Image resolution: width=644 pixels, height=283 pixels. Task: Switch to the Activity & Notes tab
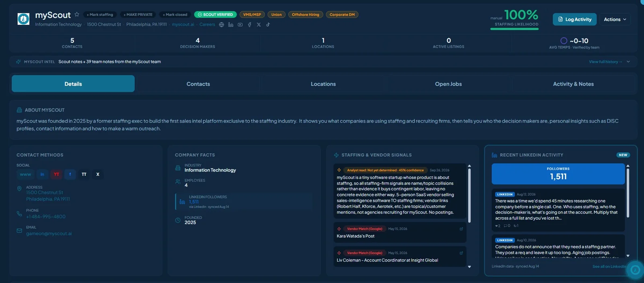click(x=573, y=84)
